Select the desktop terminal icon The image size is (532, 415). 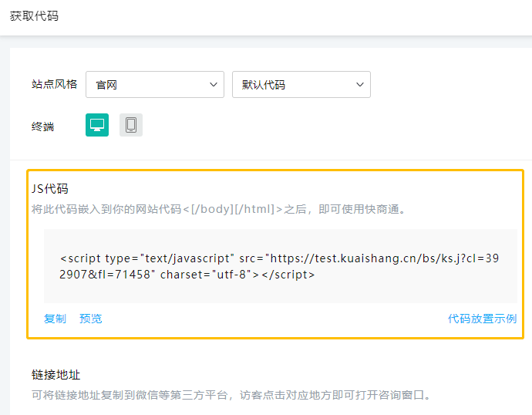[97, 125]
